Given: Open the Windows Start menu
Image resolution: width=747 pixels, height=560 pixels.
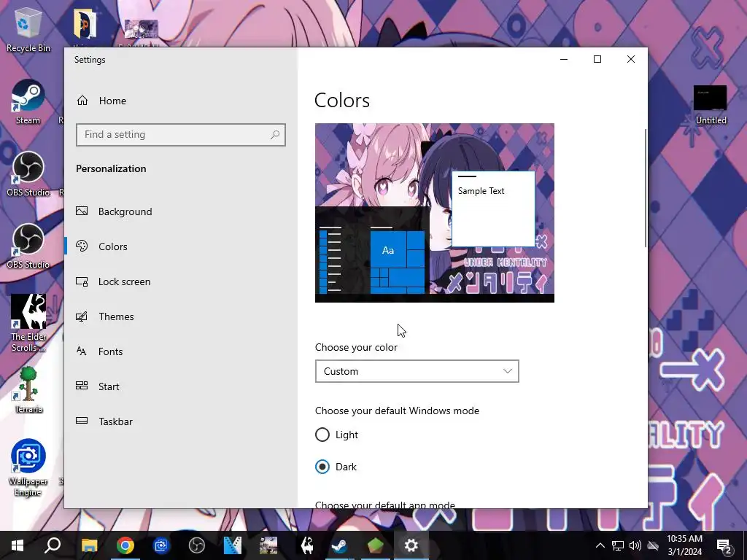Looking at the screenshot, I should [18, 545].
